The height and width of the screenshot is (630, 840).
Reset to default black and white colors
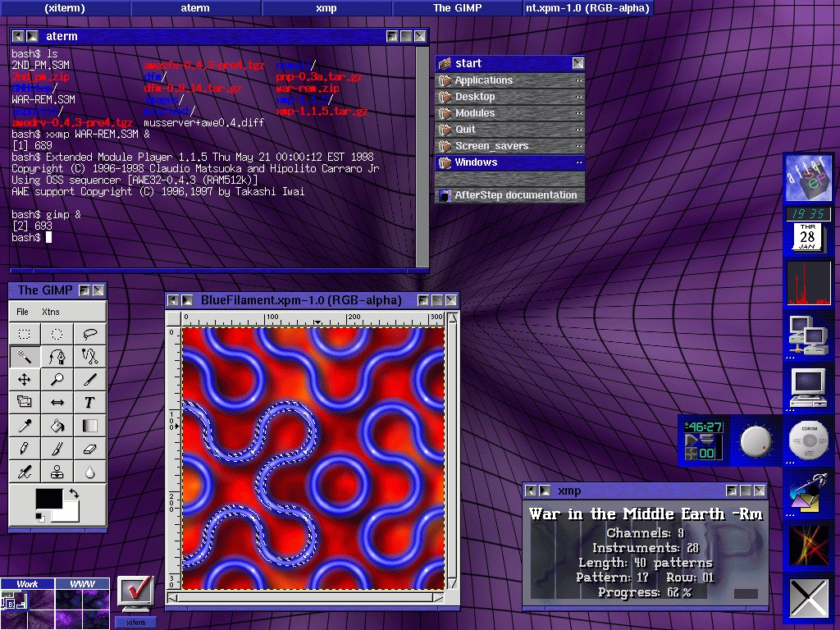(40, 517)
